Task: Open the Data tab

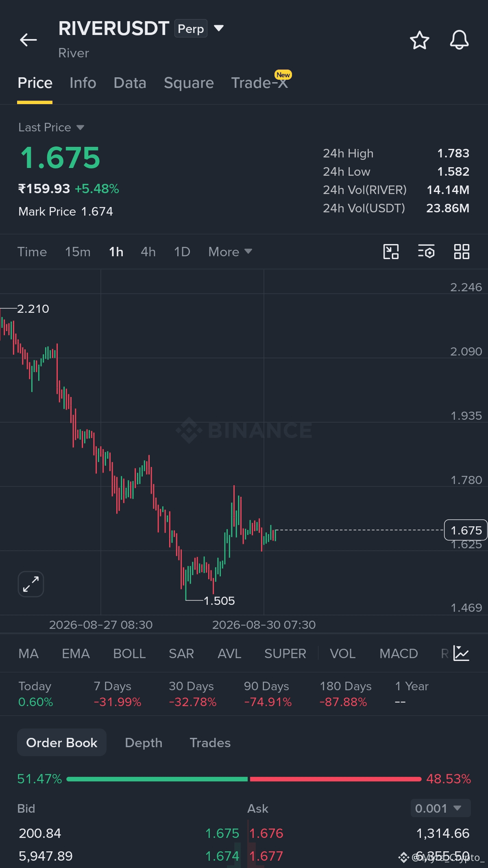Action: 130,83
